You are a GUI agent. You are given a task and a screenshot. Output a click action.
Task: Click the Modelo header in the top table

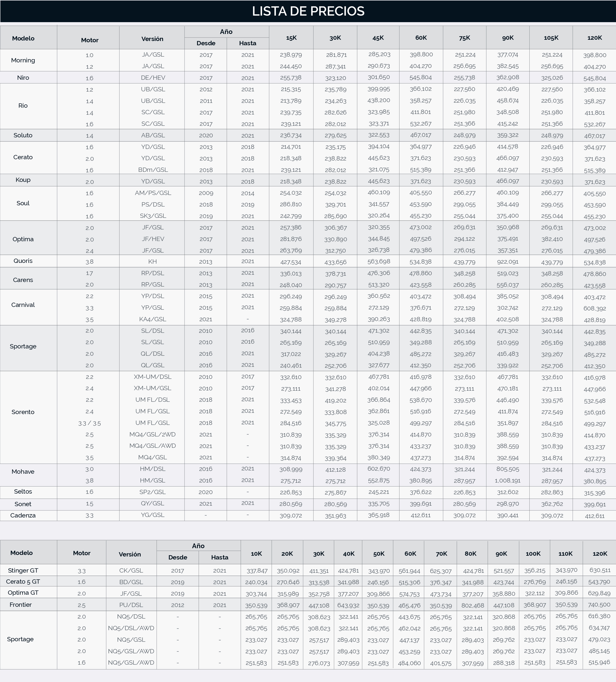(x=23, y=38)
